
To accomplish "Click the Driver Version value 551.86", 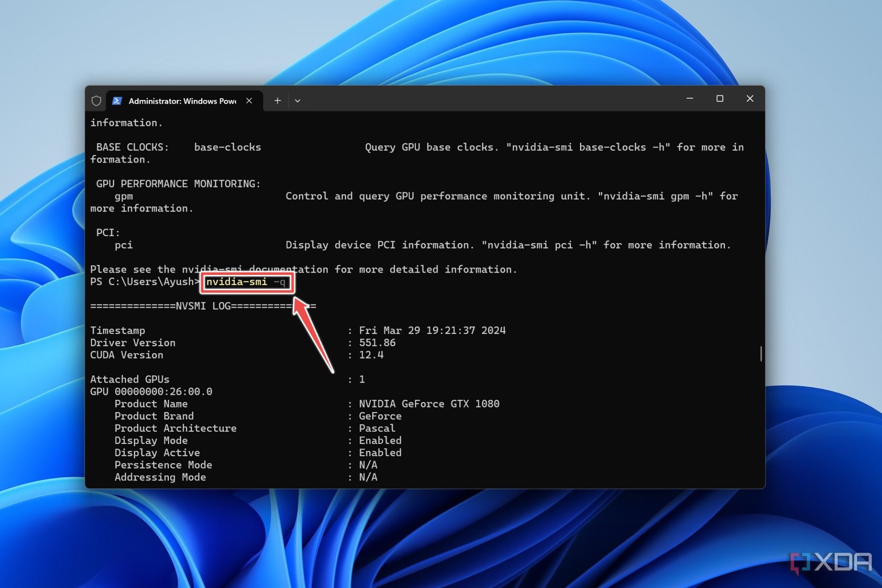I will pos(377,343).
